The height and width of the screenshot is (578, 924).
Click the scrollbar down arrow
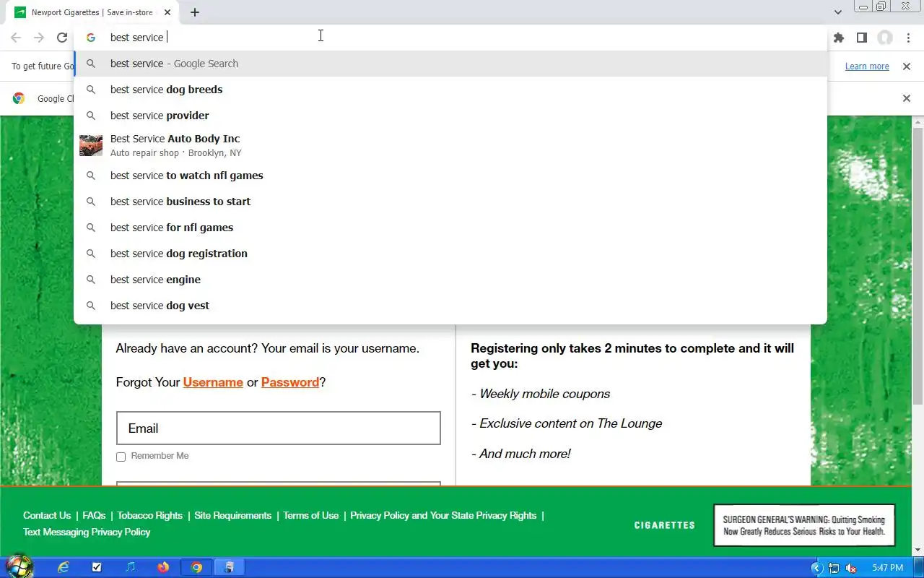(918, 551)
